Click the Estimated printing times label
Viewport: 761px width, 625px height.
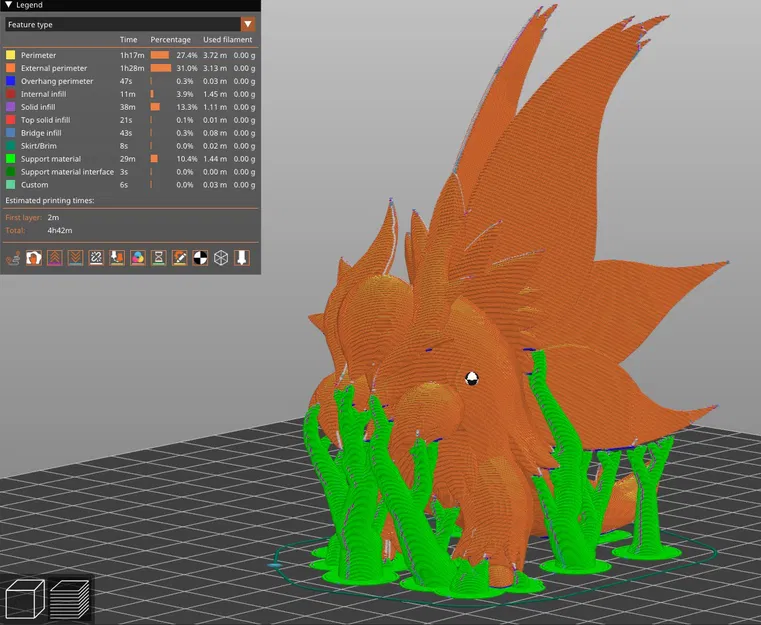click(50, 200)
